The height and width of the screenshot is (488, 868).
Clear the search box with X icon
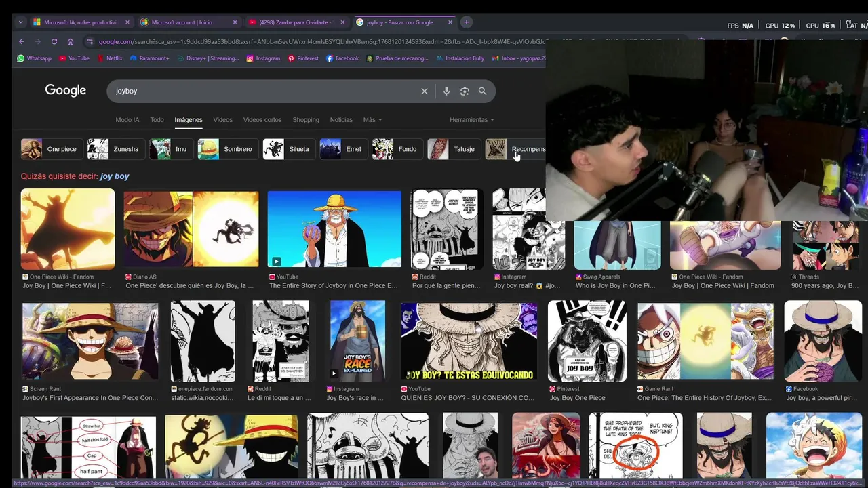pos(425,91)
